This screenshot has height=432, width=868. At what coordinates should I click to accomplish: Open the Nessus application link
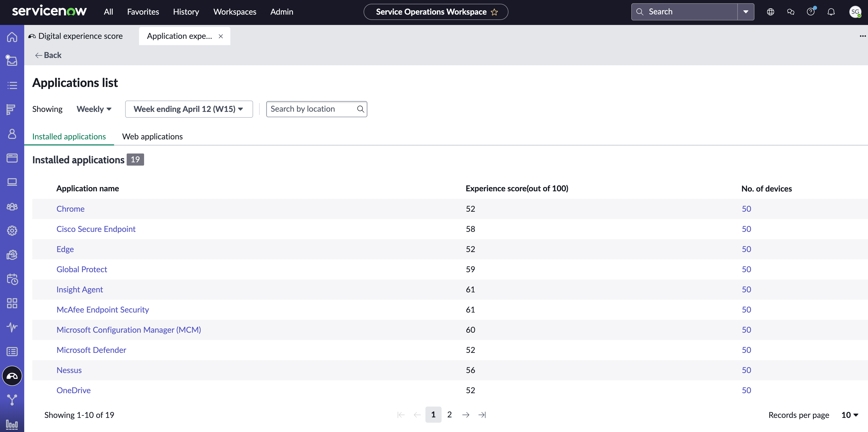[69, 370]
